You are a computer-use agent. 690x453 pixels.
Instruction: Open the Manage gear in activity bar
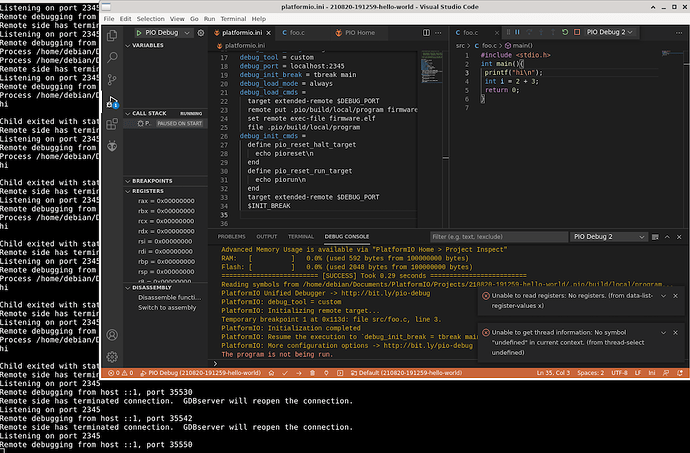112,357
